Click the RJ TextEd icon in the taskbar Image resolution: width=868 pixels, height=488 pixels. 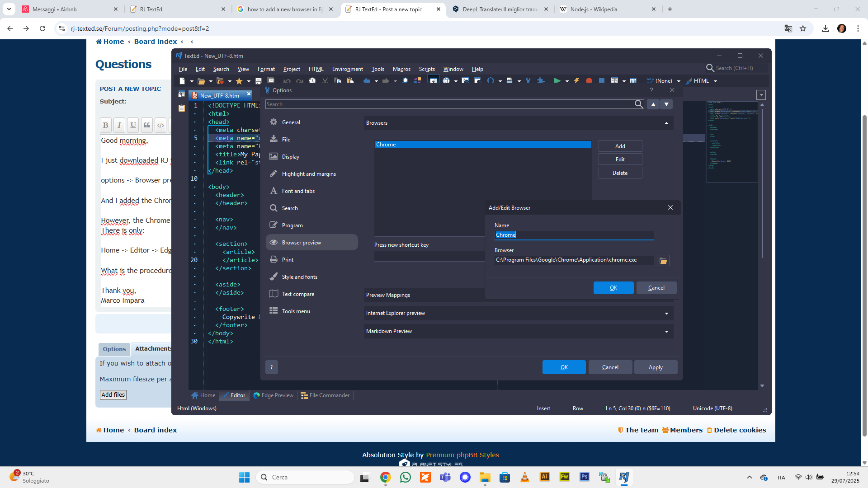[x=624, y=477]
